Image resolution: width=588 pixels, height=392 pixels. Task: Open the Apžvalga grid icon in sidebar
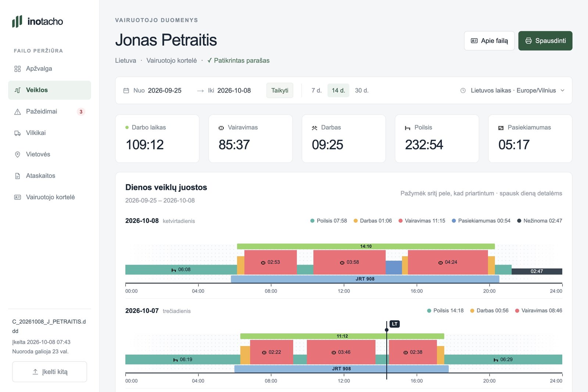tap(17, 69)
